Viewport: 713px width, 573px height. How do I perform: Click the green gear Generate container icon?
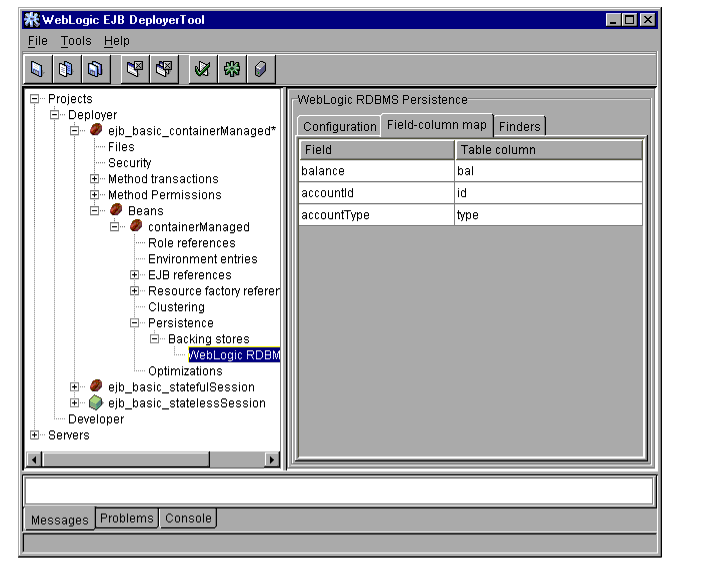[232, 69]
